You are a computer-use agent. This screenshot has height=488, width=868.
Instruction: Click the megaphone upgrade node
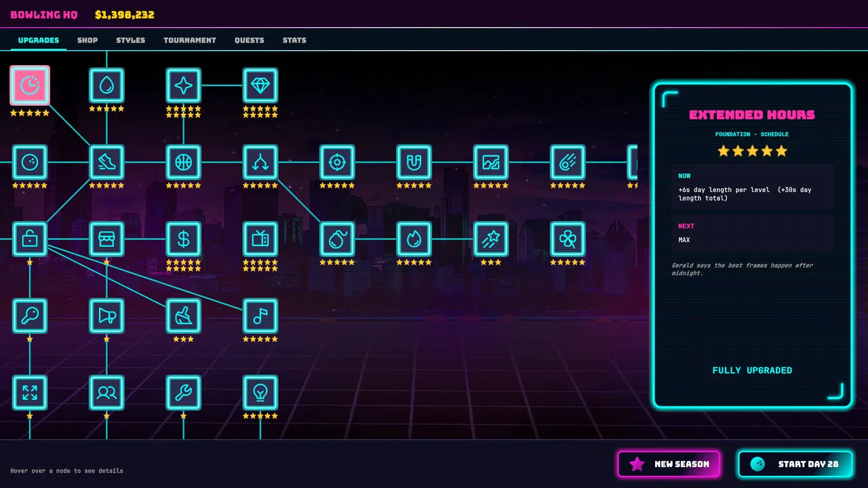pyautogui.click(x=106, y=316)
